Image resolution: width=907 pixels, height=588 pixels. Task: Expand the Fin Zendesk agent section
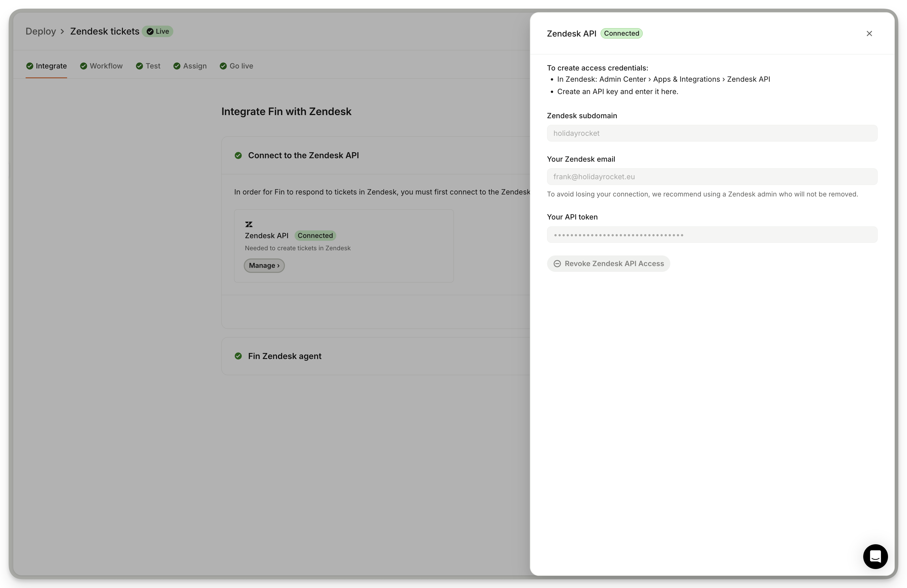[285, 356]
